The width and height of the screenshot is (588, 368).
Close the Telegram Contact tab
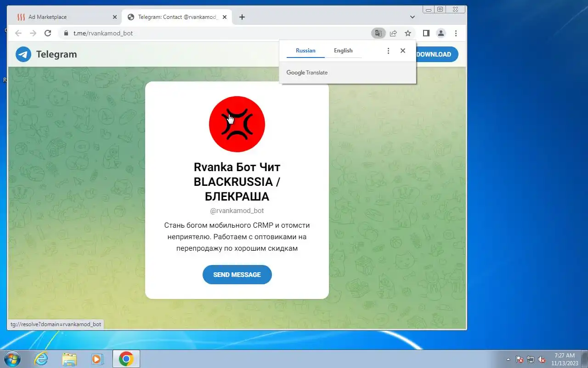[x=225, y=17]
